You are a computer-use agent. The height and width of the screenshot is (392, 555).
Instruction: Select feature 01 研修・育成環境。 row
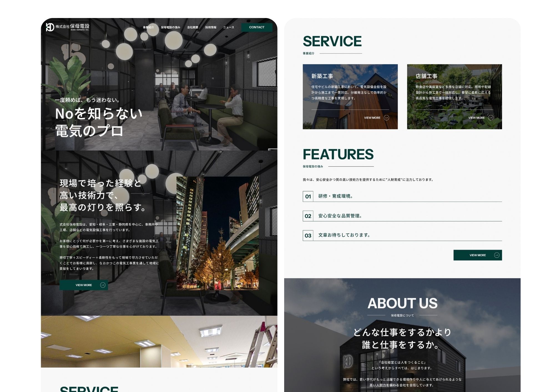click(x=402, y=196)
